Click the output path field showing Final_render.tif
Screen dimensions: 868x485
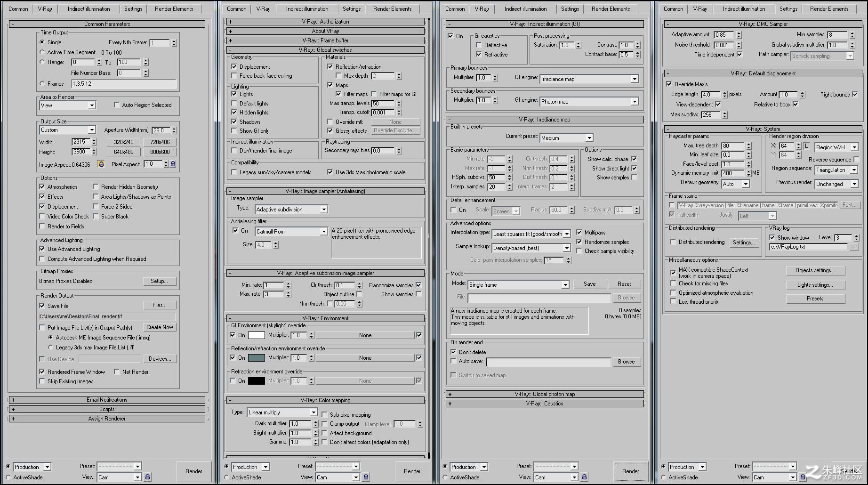pos(107,317)
